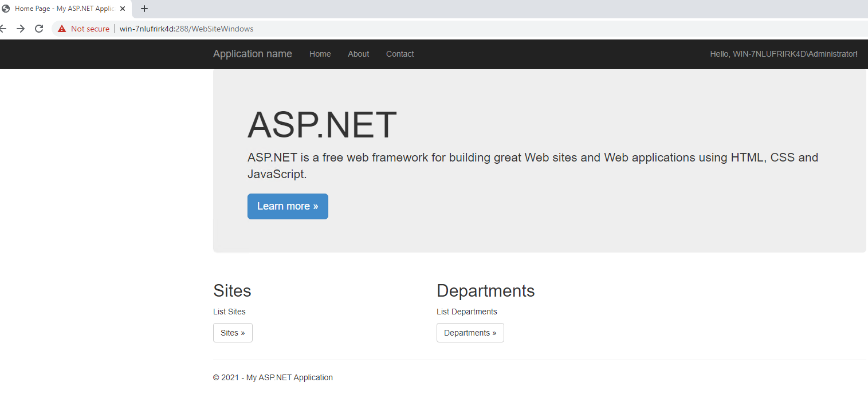This screenshot has width=868, height=398.
Task: Click the List Departments description text
Action: (x=467, y=312)
